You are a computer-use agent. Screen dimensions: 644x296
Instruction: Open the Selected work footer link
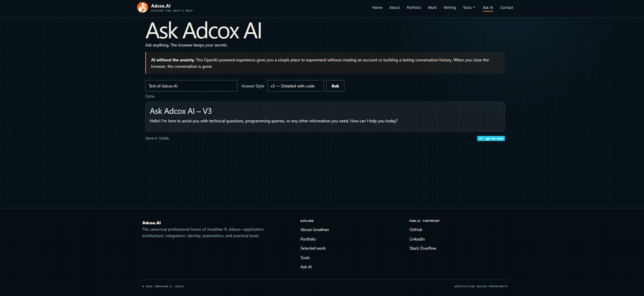[x=313, y=248]
